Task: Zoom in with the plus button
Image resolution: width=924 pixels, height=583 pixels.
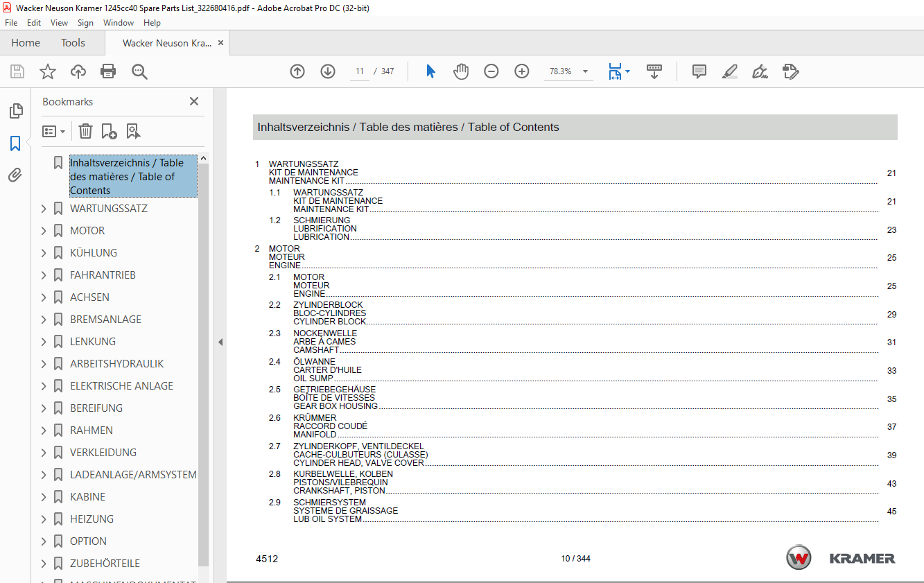Action: 522,71
